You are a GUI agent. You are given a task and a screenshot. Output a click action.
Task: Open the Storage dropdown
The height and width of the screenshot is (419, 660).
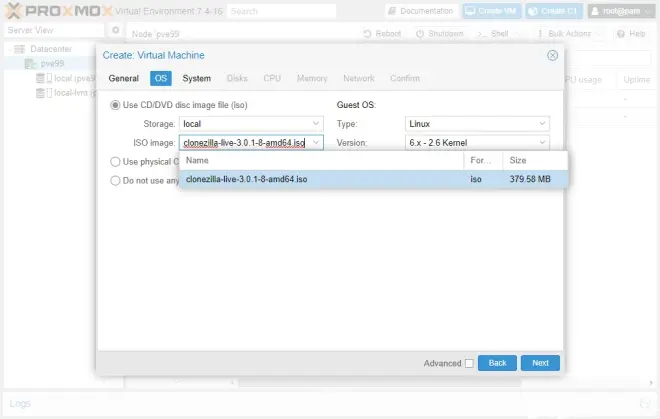[316, 123]
